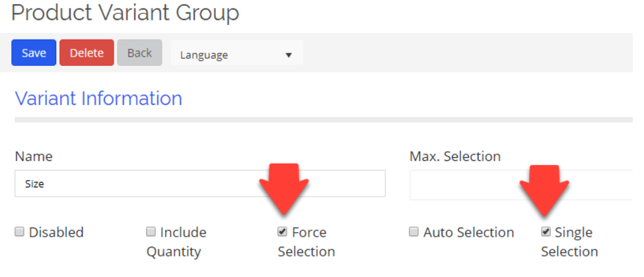Untick the Single Selection checkbox box
Viewport: 644px width, 277px height.
click(546, 231)
